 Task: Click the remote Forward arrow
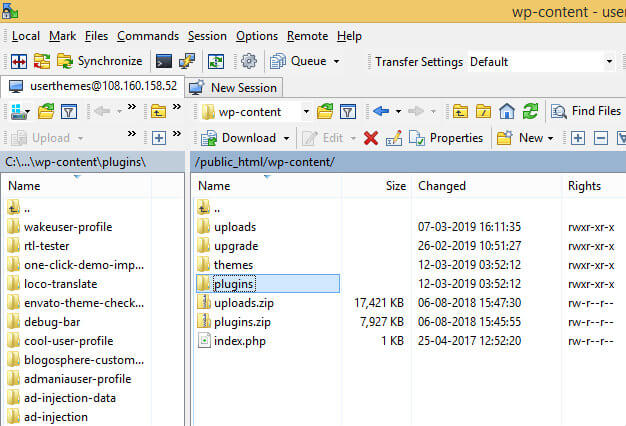click(416, 111)
